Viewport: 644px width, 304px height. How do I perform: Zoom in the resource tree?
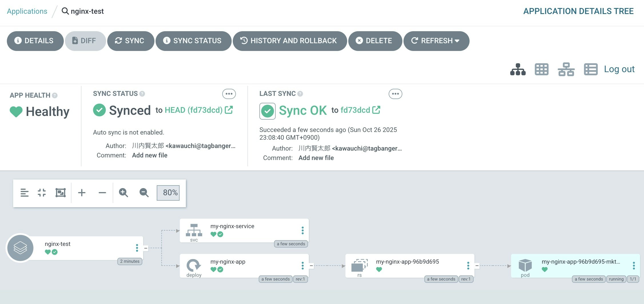point(124,193)
